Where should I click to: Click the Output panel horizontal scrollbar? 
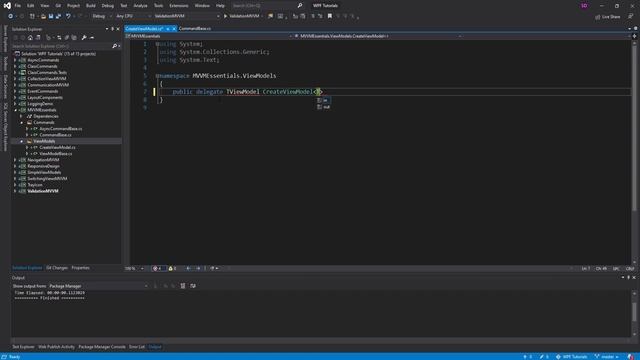point(320,340)
